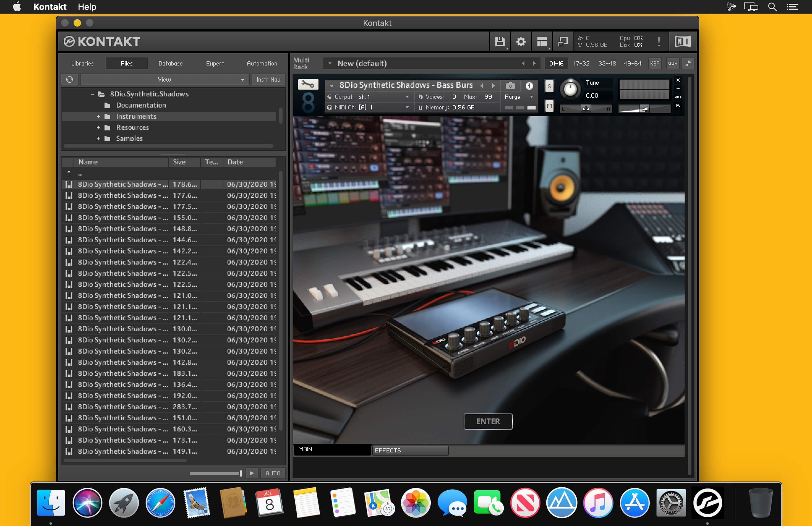Go to the next multi with right arrow
Screen dimensions: 812x526
[534, 63]
